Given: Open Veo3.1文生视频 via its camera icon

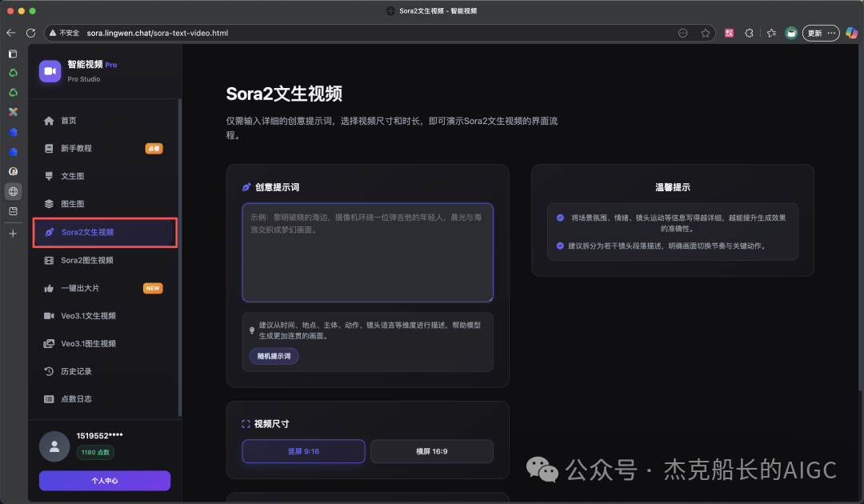Looking at the screenshot, I should point(50,315).
